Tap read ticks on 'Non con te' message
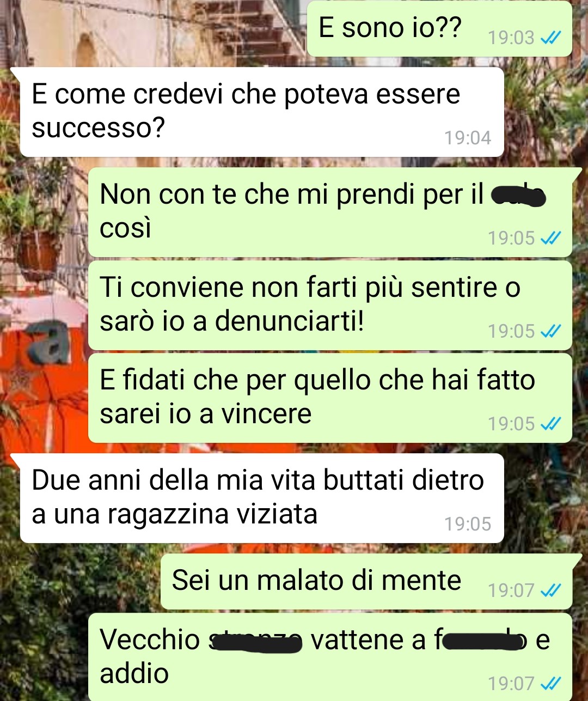This screenshot has width=588, height=701. [x=550, y=238]
